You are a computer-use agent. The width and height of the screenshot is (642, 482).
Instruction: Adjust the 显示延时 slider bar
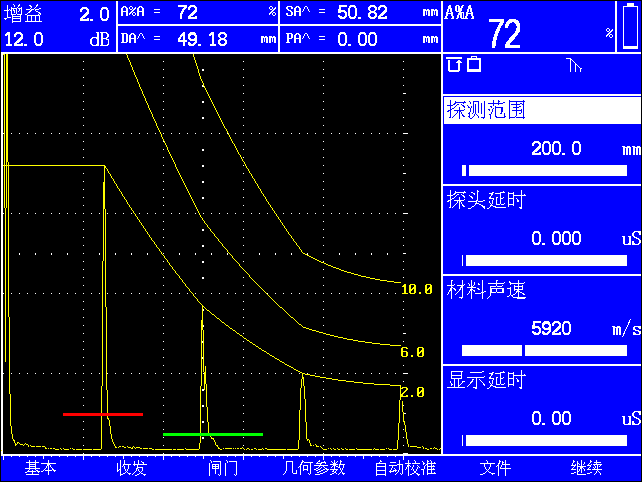click(544, 441)
